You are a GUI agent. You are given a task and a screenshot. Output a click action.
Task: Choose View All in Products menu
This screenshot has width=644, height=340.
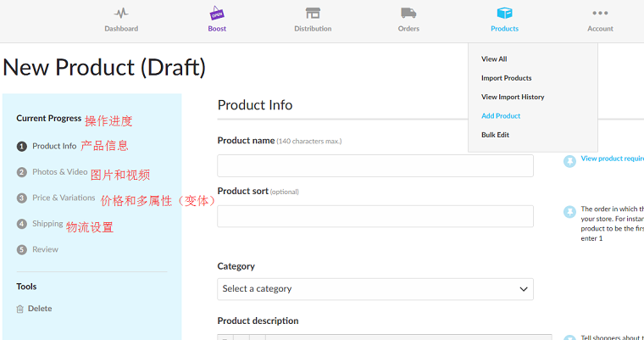point(494,59)
